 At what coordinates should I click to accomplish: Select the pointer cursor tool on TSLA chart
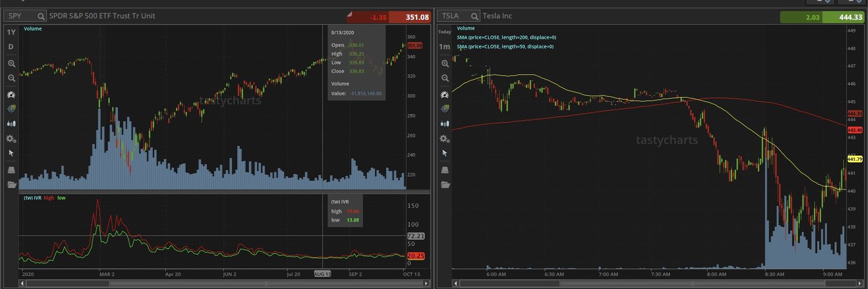coord(444,153)
